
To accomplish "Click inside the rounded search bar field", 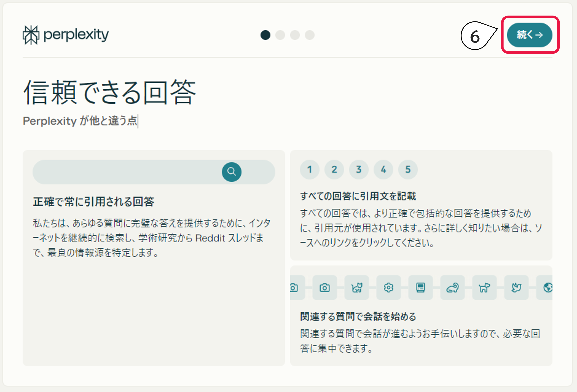I will coord(154,172).
